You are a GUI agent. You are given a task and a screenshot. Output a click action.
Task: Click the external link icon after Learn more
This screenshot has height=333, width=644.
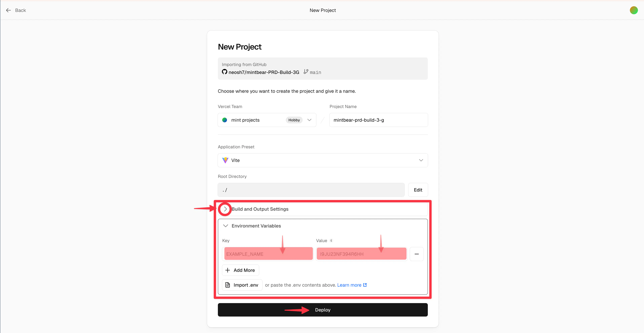click(x=365, y=285)
